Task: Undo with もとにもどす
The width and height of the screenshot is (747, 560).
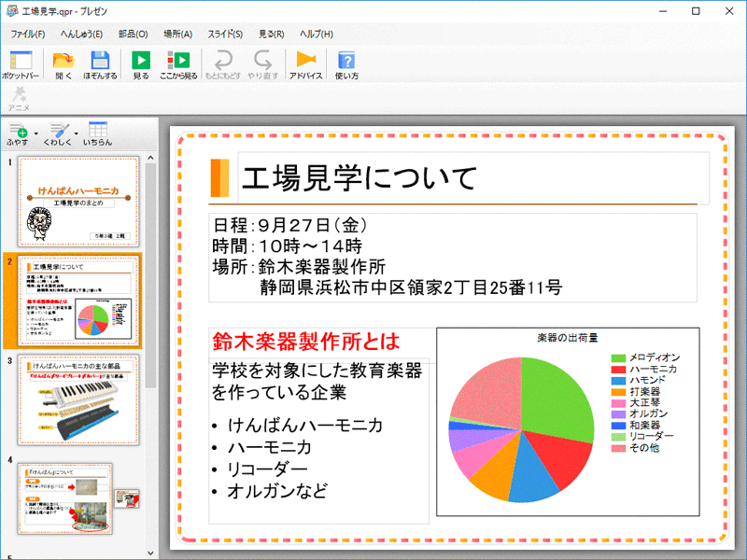Action: 222,64
